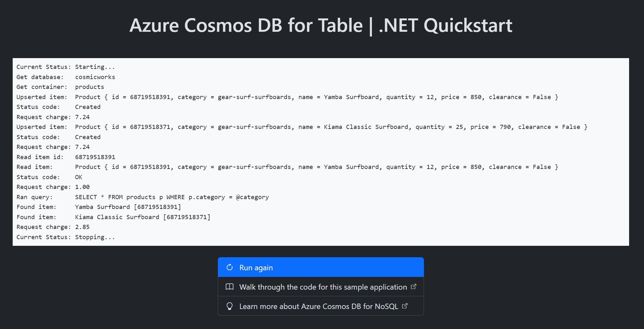Click the SELECT query text in output
Image resolution: width=644 pixels, height=329 pixels.
pos(172,197)
